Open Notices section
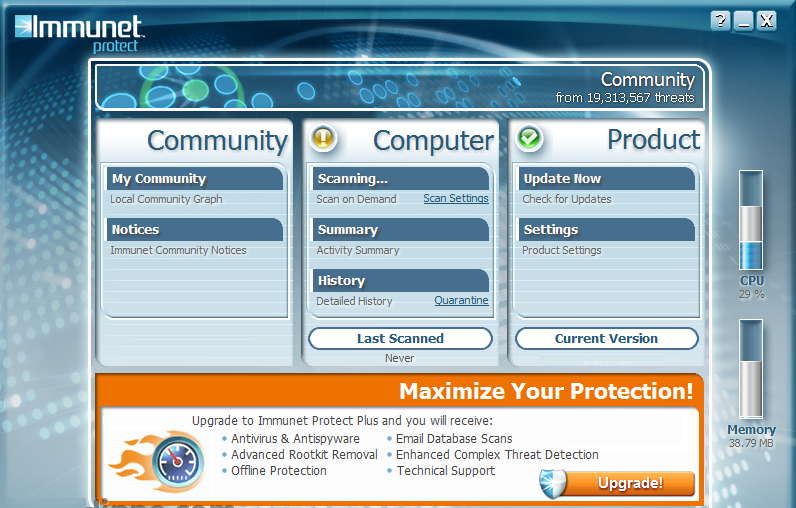The height and width of the screenshot is (508, 796). click(x=195, y=229)
